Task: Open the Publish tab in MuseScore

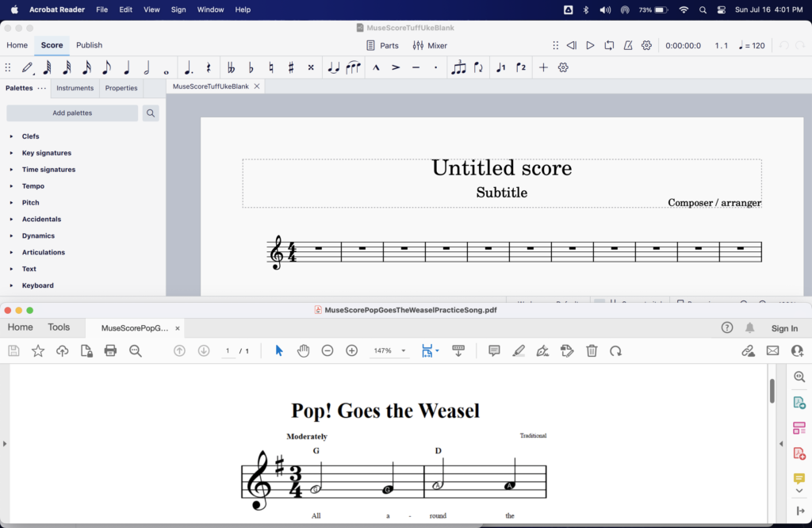Action: [89, 45]
